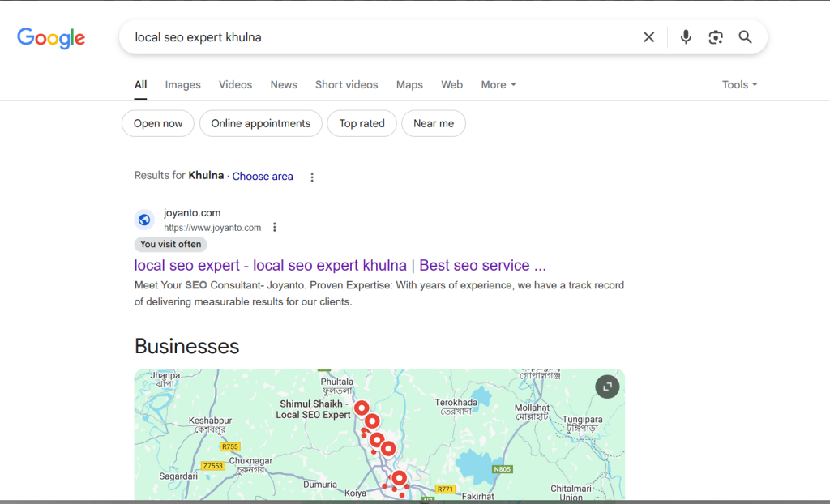Expand the Businesses map to full view
Viewport: 830px width, 504px height.
point(607,387)
